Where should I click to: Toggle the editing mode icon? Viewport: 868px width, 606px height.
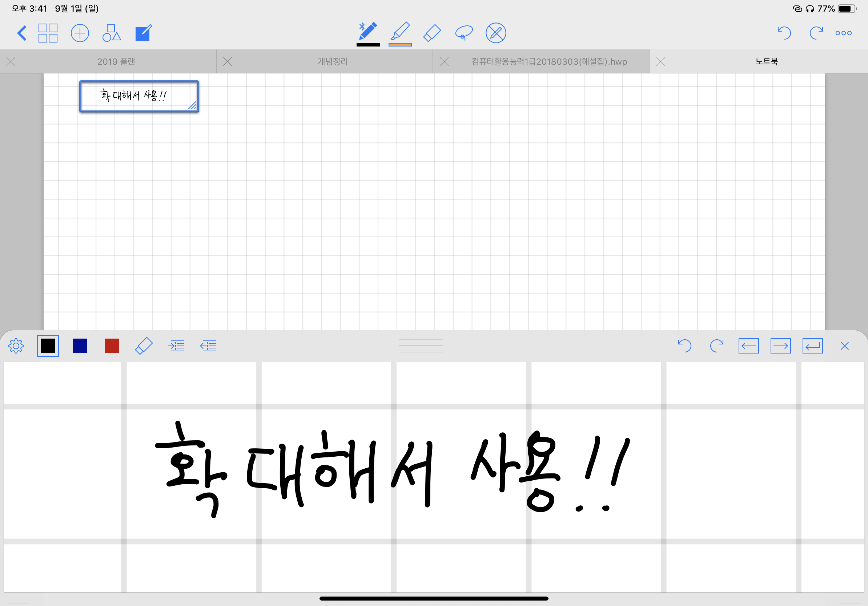pos(143,33)
